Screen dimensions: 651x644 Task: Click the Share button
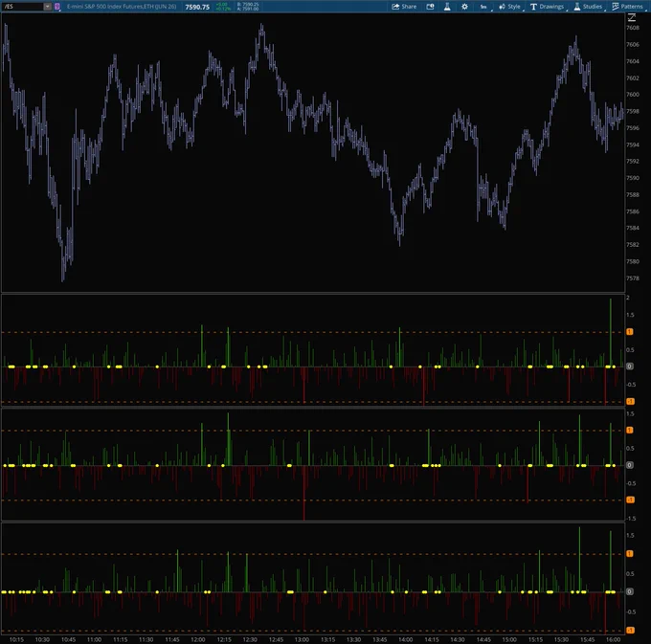(404, 7)
